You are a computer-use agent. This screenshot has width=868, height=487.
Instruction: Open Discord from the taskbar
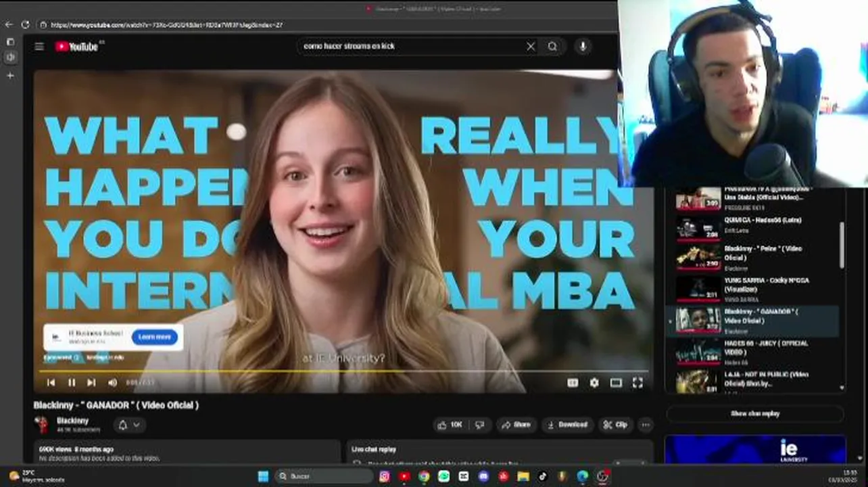point(483,477)
